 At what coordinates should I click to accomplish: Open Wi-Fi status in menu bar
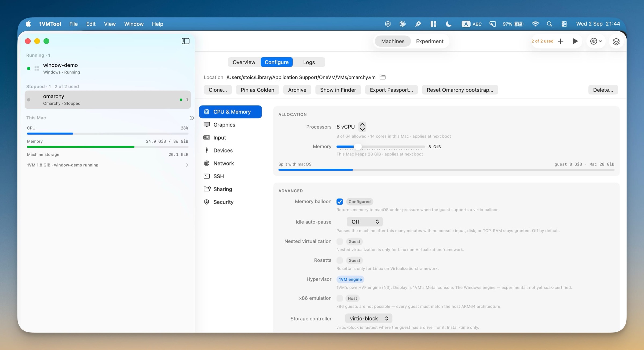pyautogui.click(x=535, y=24)
